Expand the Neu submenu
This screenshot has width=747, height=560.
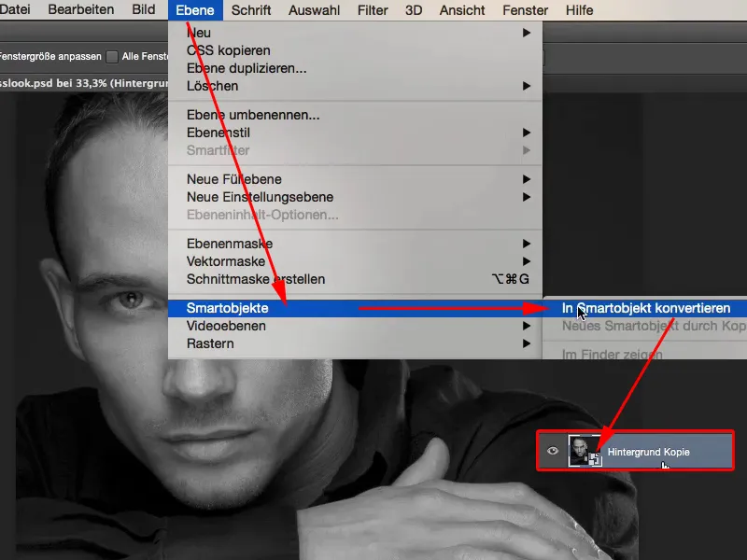pos(355,33)
